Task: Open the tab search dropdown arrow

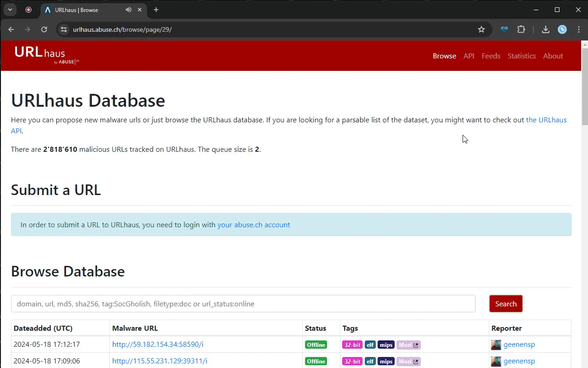Action: pyautogui.click(x=10, y=10)
